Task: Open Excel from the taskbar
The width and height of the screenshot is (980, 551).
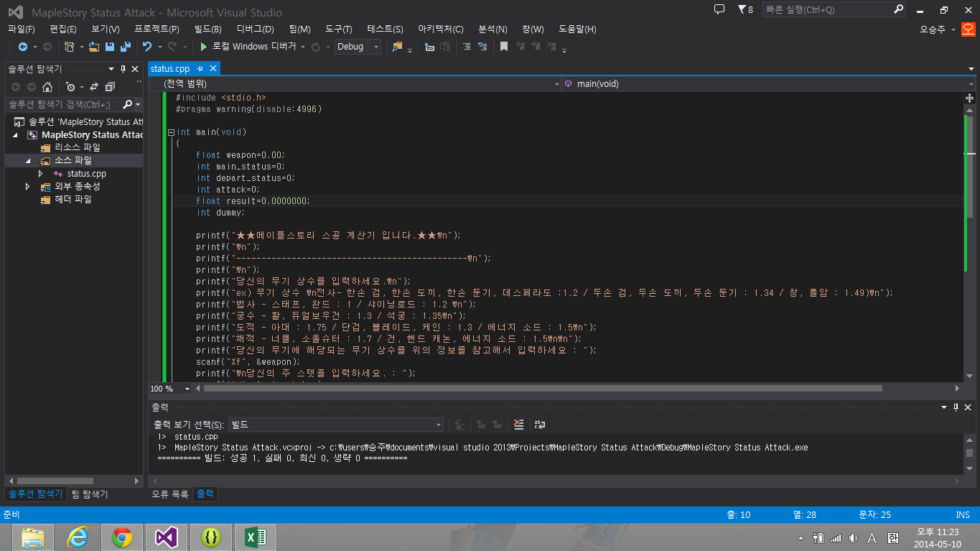Action: pos(256,537)
